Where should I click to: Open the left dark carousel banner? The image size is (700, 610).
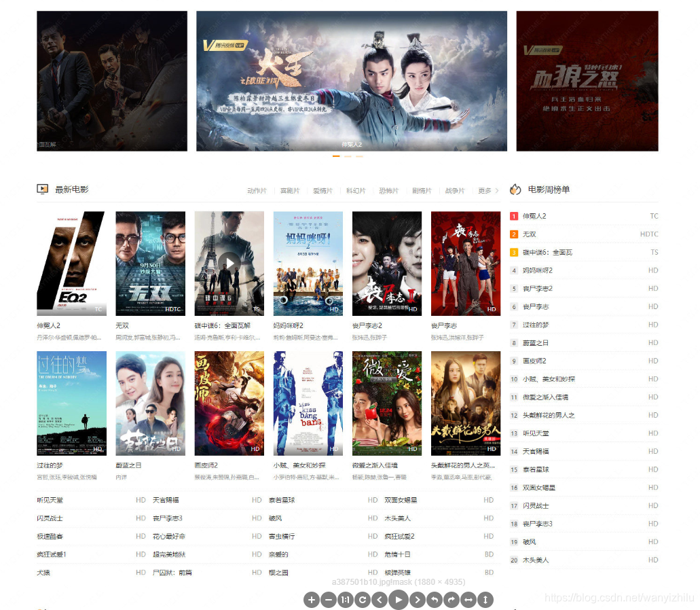coord(112,82)
